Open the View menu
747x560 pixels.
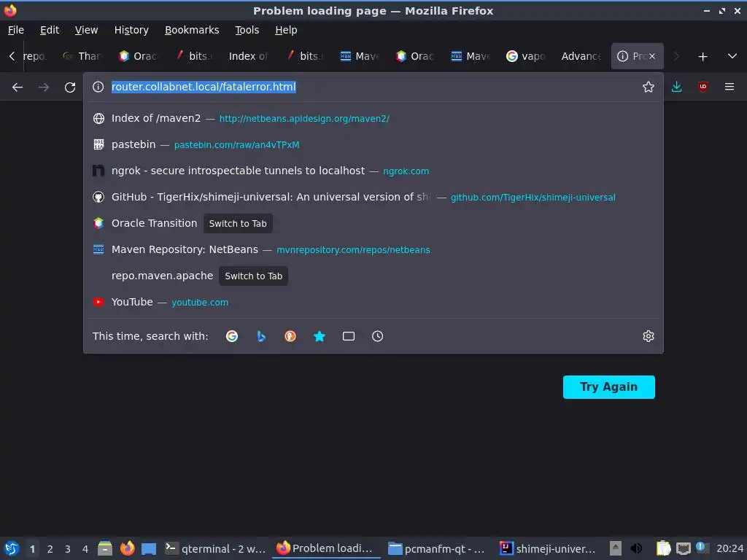86,30
